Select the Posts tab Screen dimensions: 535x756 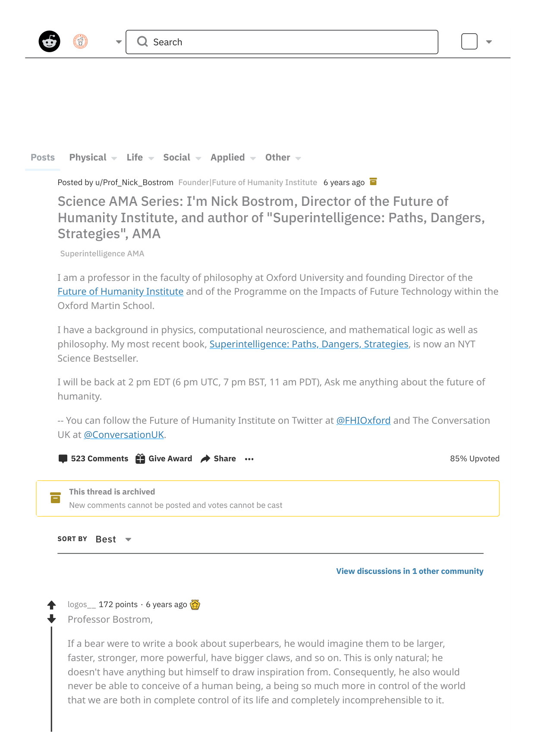click(x=43, y=157)
